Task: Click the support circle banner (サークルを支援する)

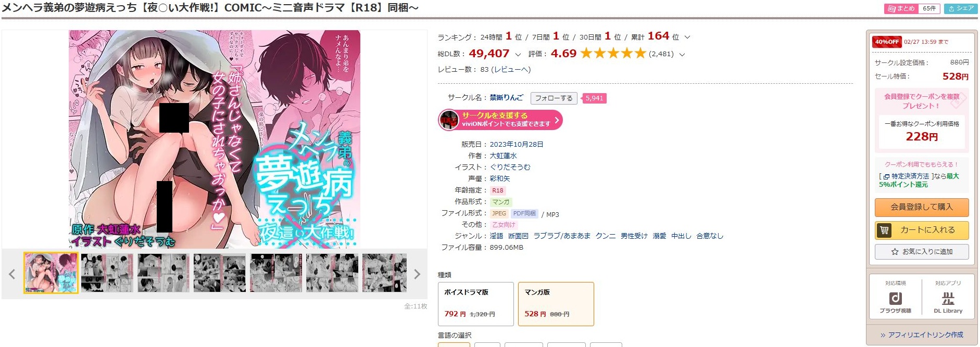Action: coord(500,120)
